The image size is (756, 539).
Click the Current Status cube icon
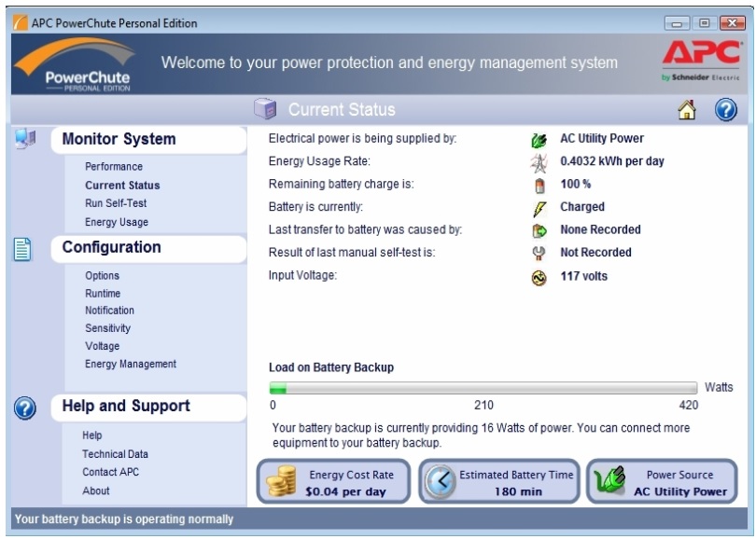265,108
